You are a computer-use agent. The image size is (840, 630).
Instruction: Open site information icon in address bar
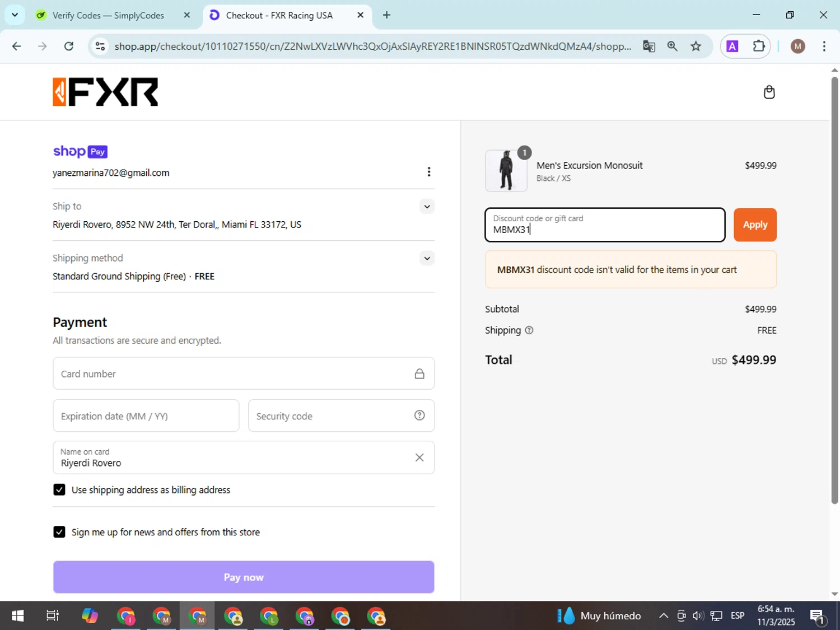[x=100, y=46]
